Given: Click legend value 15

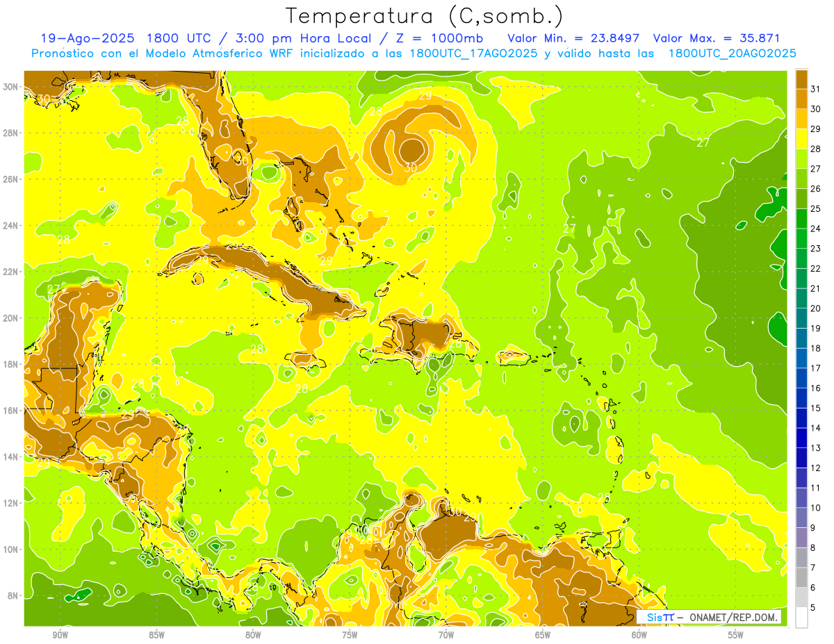Looking at the screenshot, I should 816,408.
